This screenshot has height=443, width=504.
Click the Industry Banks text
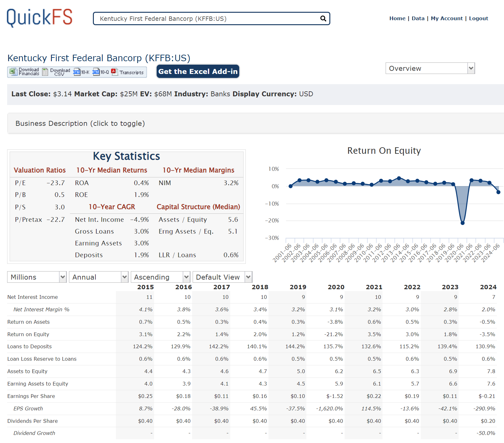(x=202, y=94)
